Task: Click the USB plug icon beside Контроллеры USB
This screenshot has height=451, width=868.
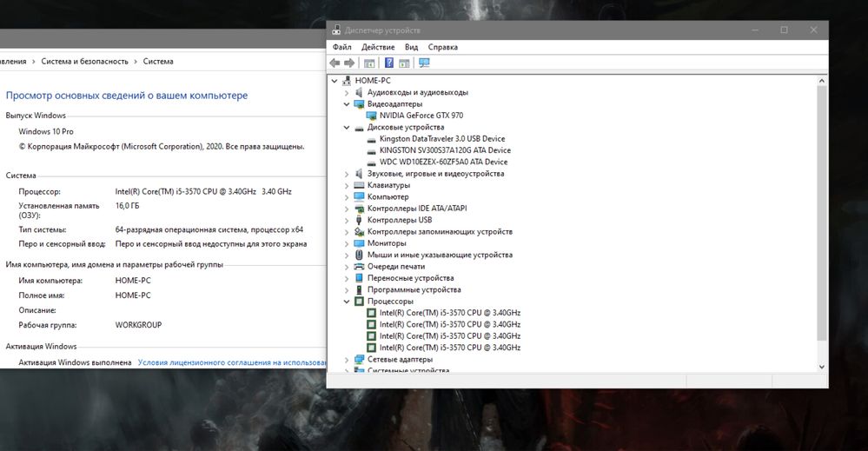Action: pos(359,220)
